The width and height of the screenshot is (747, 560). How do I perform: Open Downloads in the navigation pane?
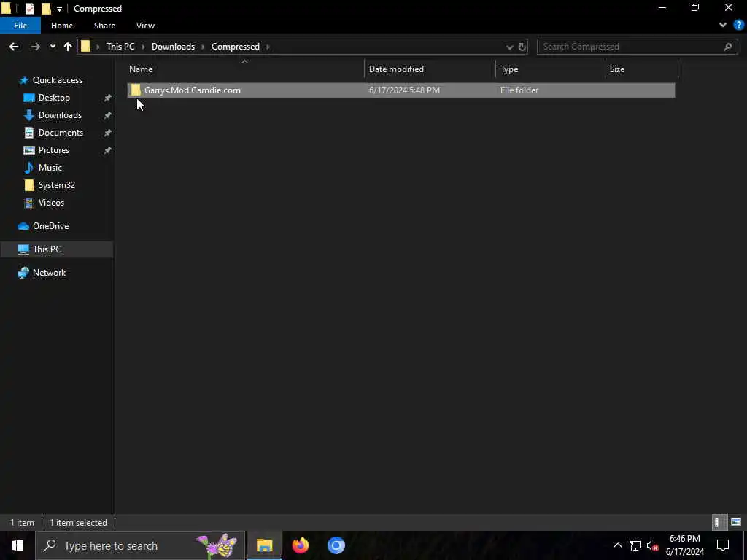click(x=60, y=115)
